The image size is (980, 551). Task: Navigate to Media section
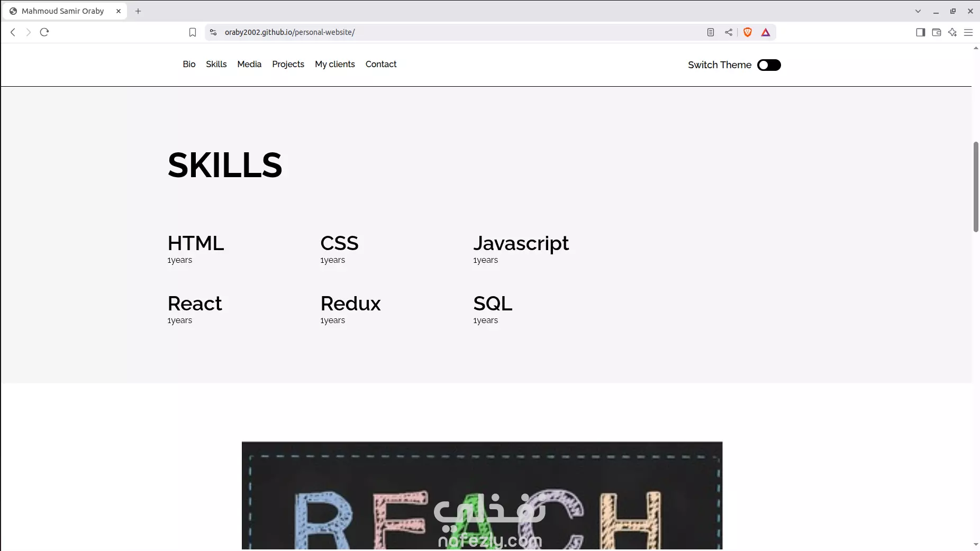point(249,64)
